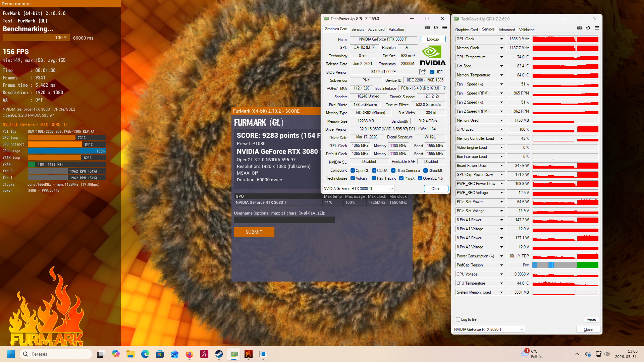Image resolution: width=644 pixels, height=362 pixels.
Task: Click the SUBMIT score button
Action: [x=254, y=232]
